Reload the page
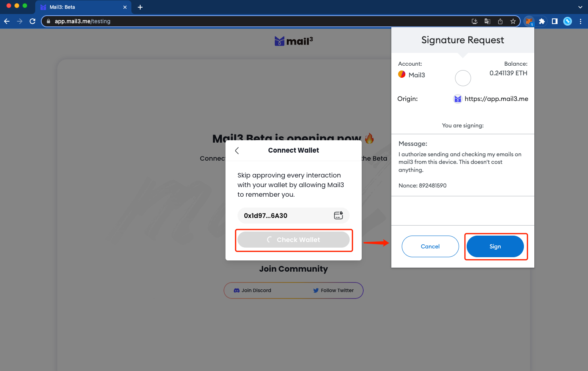 [32, 21]
